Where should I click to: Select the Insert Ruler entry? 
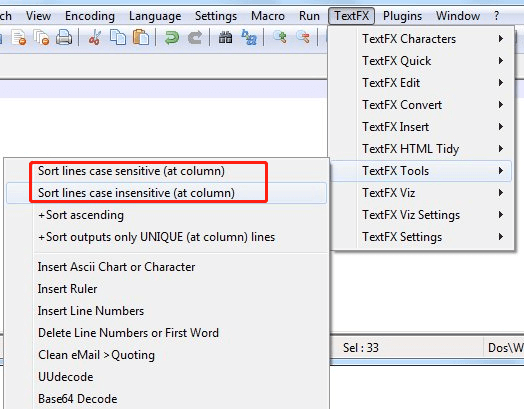tap(166, 289)
